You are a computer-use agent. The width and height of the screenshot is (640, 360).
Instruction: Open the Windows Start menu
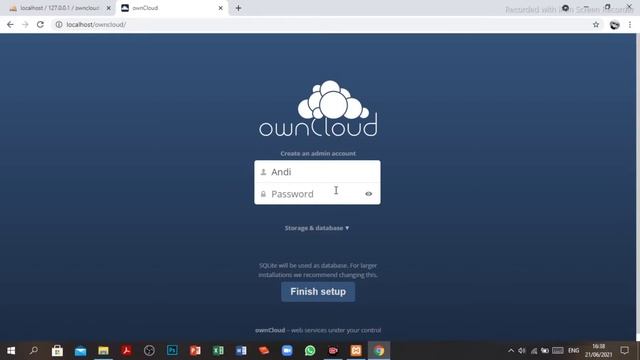11,351
